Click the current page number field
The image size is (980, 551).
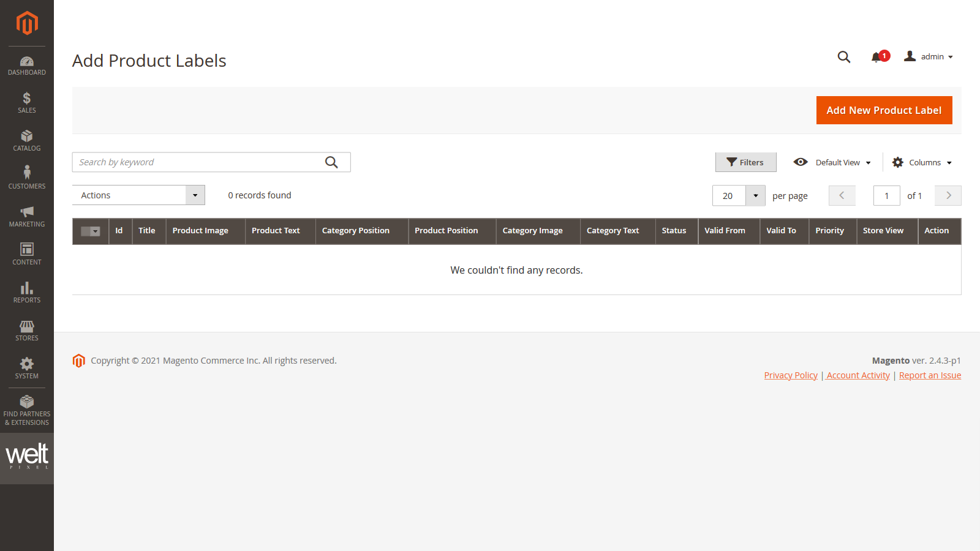click(887, 196)
